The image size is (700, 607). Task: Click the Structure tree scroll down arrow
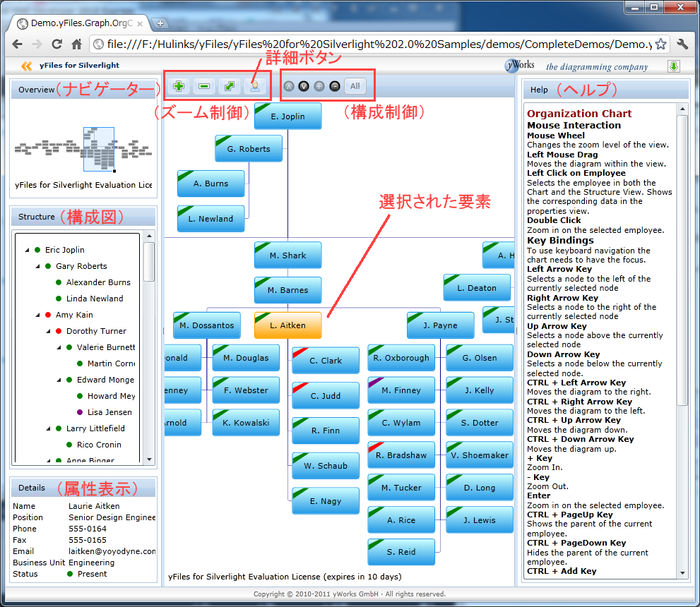click(150, 459)
